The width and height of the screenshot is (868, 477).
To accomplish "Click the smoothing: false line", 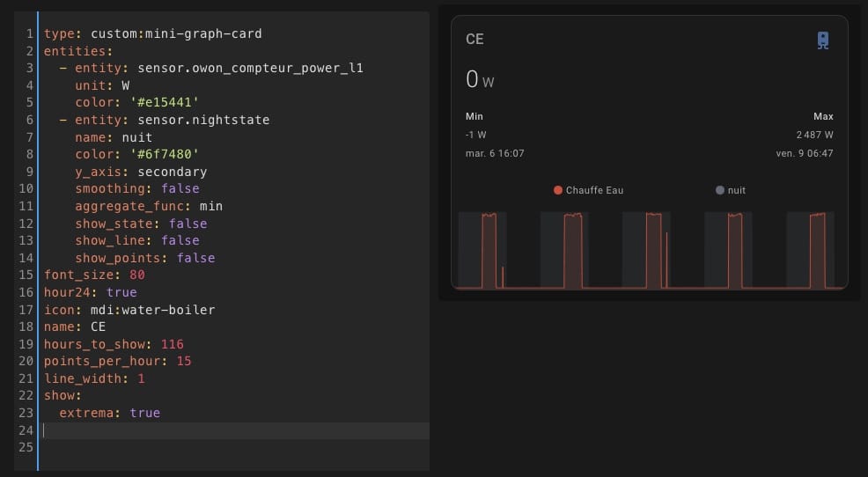I will 137,188.
